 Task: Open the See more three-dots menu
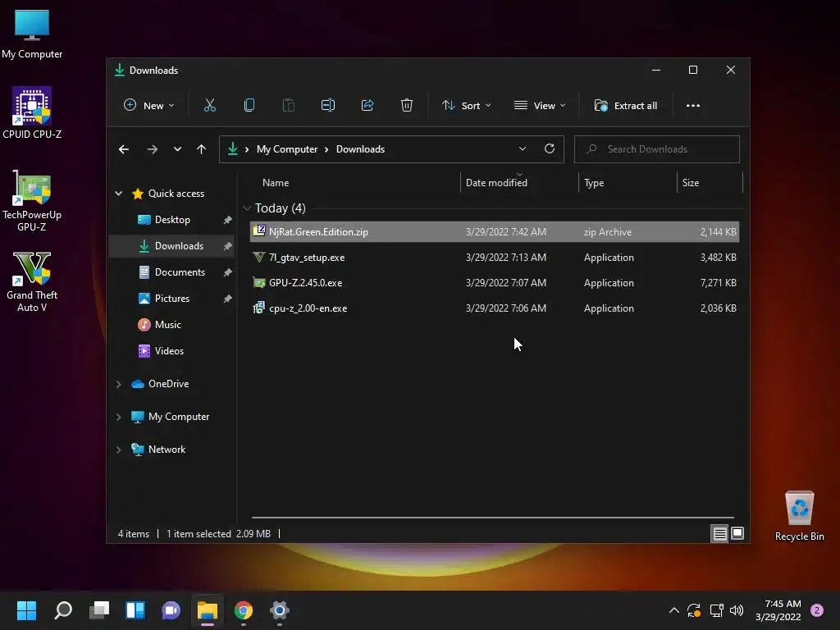pos(692,106)
